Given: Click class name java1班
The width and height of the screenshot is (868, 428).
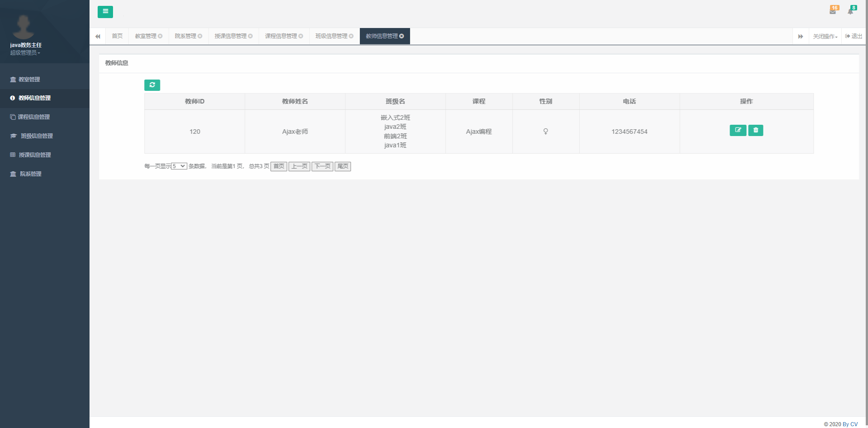Looking at the screenshot, I should point(396,146).
